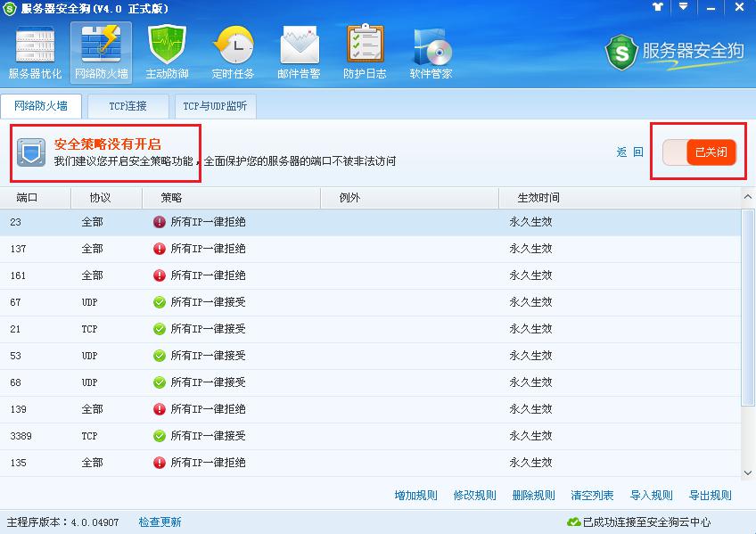Click the 检查更新 update link

pyautogui.click(x=159, y=522)
